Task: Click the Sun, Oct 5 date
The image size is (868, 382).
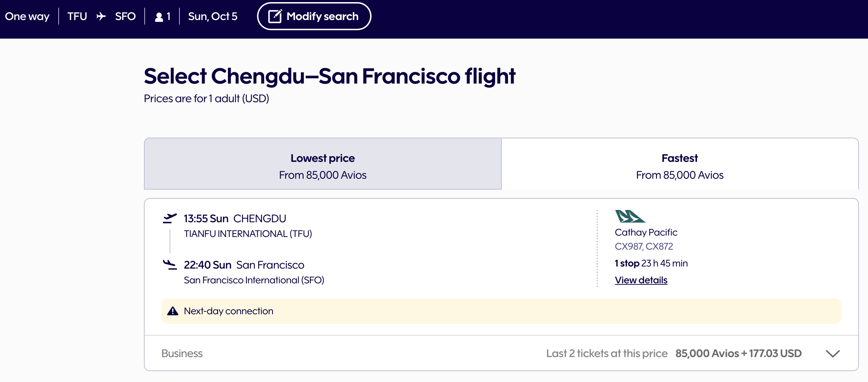Action: click(212, 17)
